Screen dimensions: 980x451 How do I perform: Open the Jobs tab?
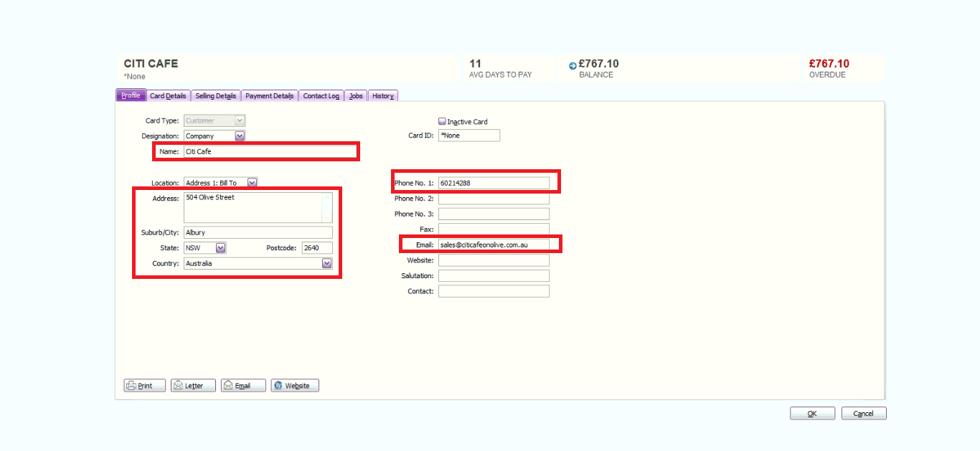click(x=356, y=95)
